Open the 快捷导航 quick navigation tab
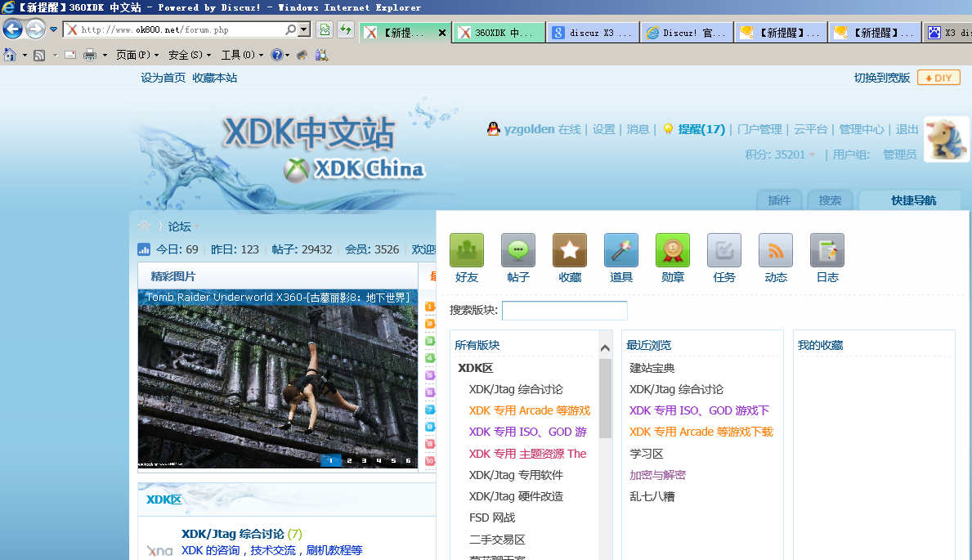The image size is (972, 560). 913,200
